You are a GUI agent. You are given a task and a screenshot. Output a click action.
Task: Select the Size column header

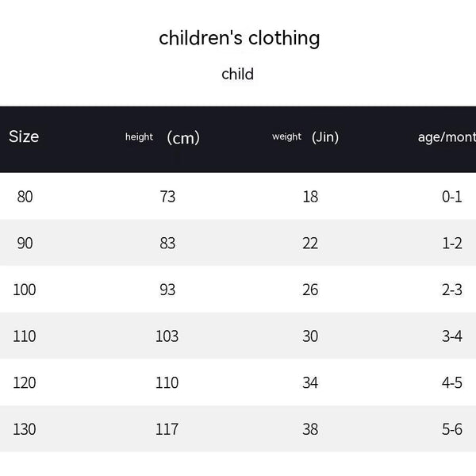point(24,136)
